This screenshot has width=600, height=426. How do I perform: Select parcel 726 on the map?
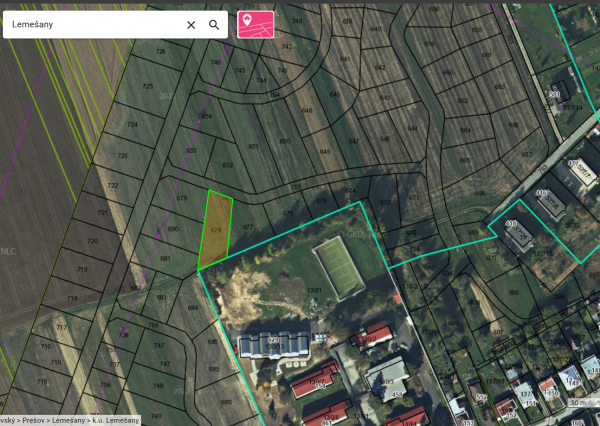(161, 51)
